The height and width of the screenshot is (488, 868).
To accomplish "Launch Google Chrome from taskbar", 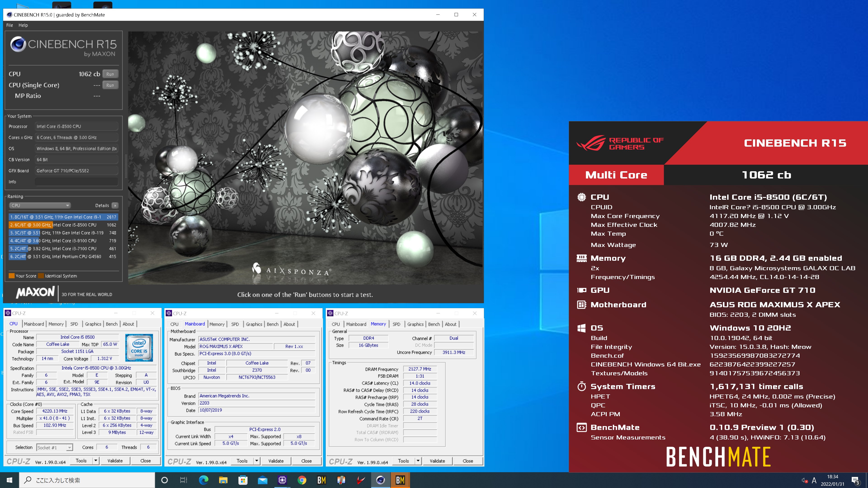I will click(302, 480).
